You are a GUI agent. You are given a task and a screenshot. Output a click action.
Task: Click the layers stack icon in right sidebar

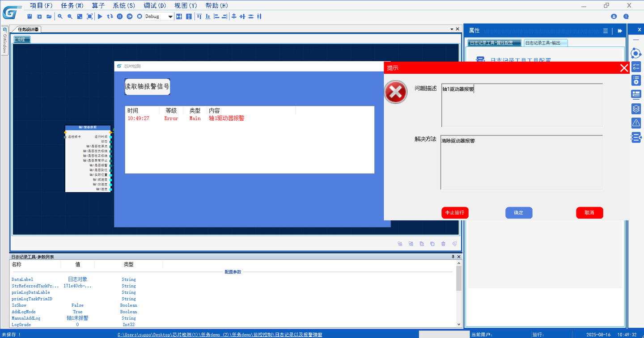[x=636, y=109]
